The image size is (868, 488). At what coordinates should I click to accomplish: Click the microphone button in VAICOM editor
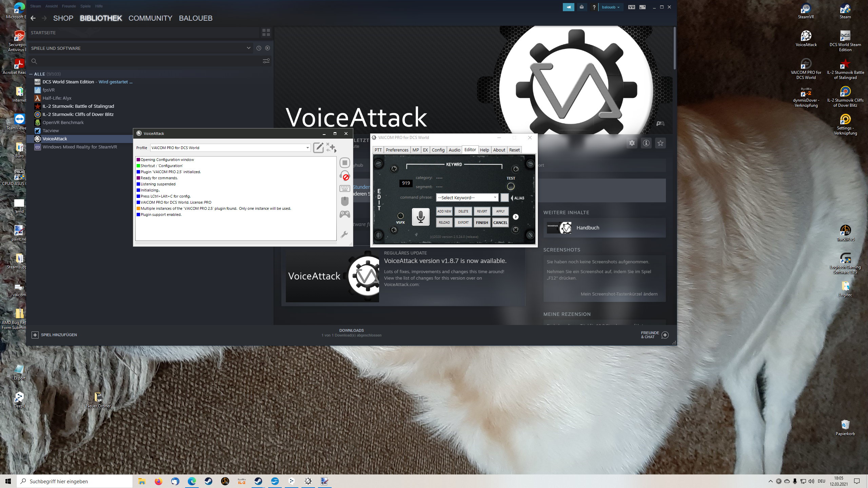click(420, 217)
